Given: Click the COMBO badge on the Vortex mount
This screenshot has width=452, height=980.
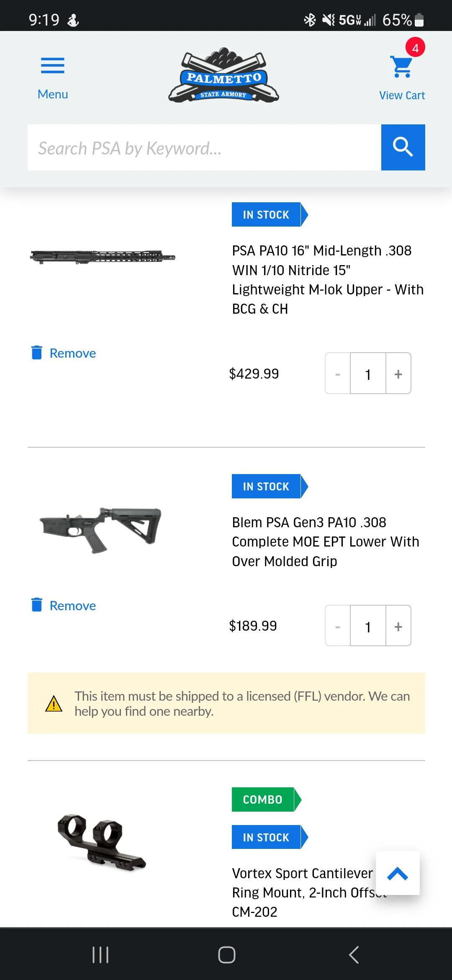Looking at the screenshot, I should (262, 799).
